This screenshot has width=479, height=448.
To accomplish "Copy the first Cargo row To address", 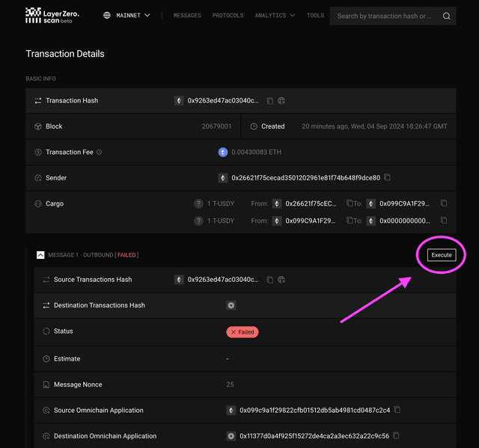I will [444, 203].
